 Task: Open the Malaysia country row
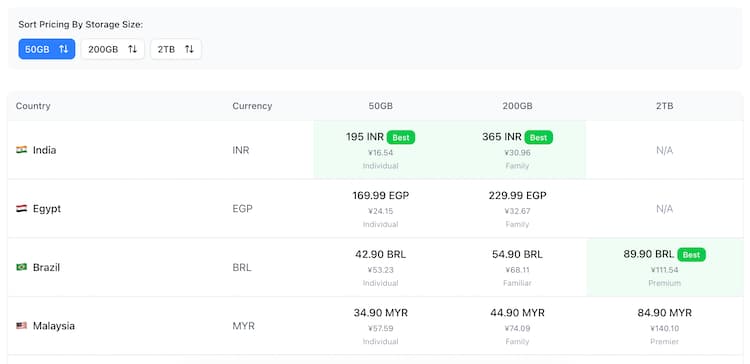click(375, 326)
